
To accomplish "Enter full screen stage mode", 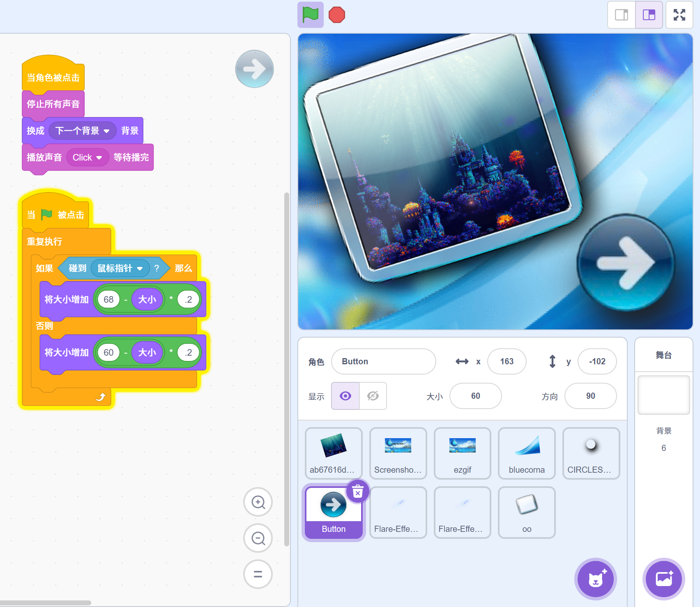I will [x=679, y=15].
